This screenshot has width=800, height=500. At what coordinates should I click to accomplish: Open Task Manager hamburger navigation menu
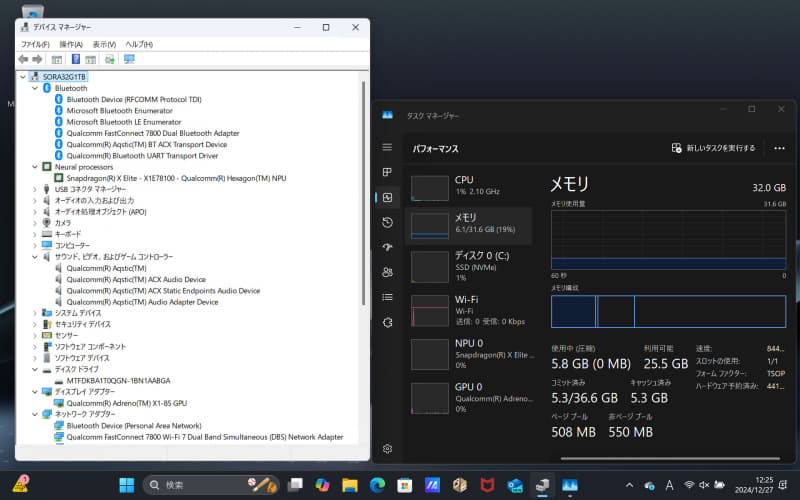(x=387, y=147)
